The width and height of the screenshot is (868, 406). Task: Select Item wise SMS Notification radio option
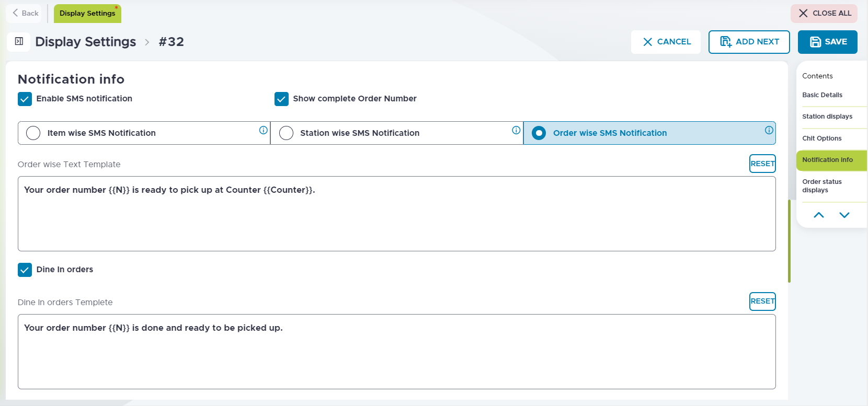click(x=33, y=133)
